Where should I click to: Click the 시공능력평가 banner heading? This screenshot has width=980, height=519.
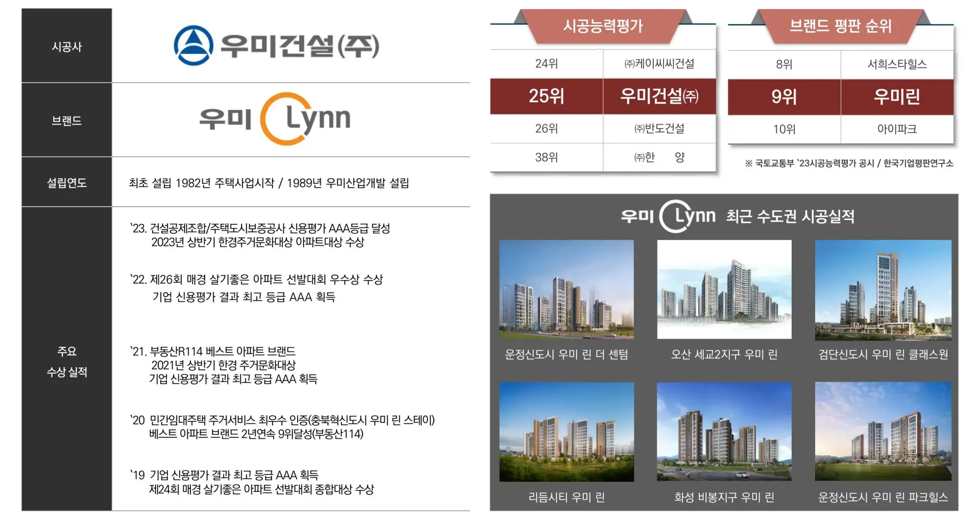click(603, 26)
